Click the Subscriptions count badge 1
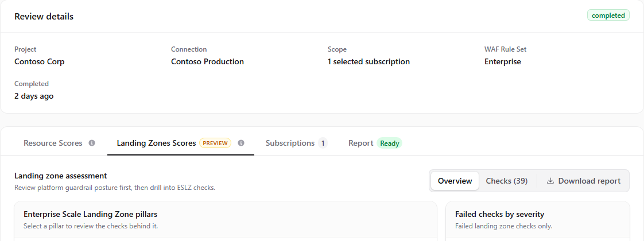The width and height of the screenshot is (644, 241). [323, 143]
